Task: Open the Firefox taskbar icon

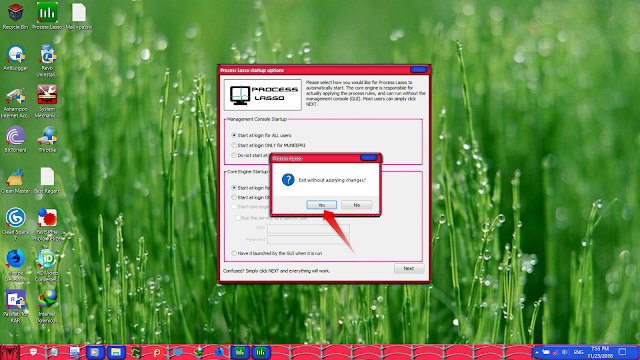Action: pyautogui.click(x=219, y=352)
